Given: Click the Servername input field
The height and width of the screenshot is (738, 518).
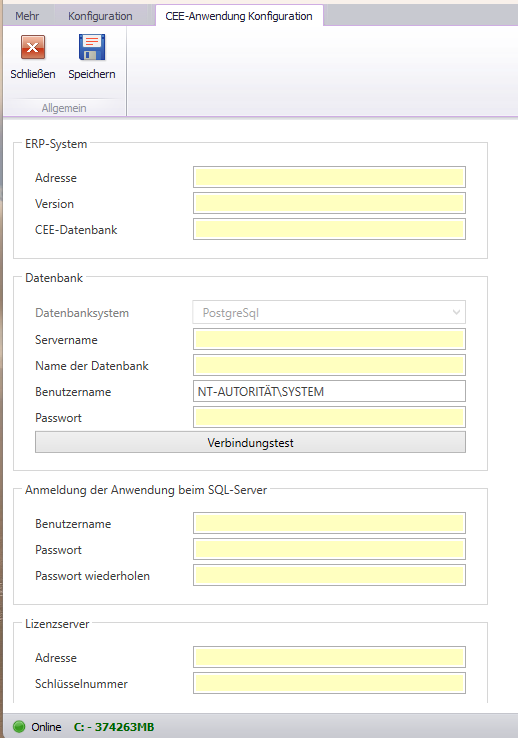Looking at the screenshot, I should [329, 339].
